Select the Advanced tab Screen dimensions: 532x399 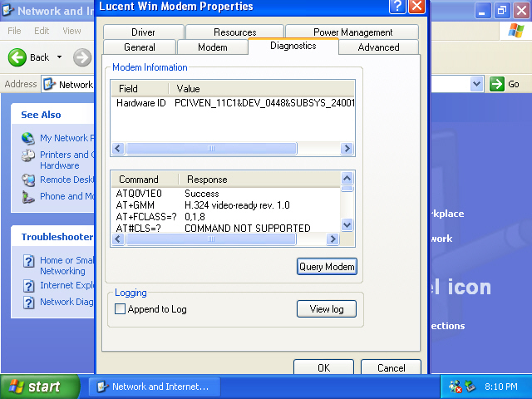click(x=378, y=47)
